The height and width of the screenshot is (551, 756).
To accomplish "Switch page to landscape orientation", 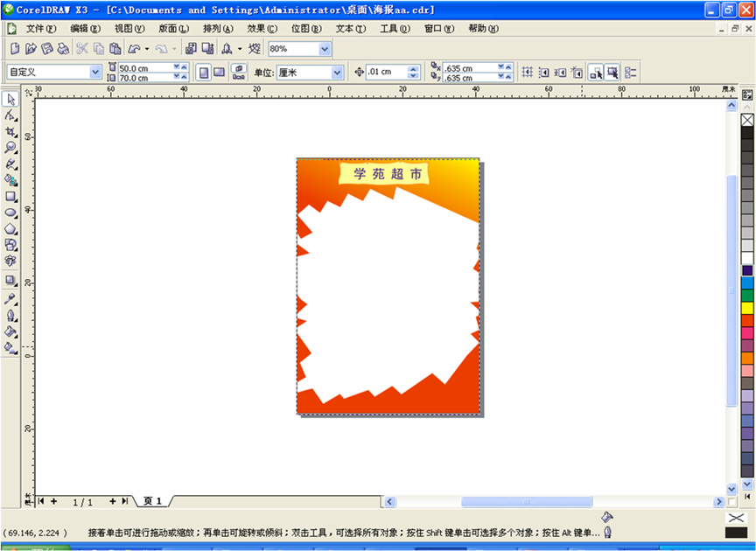I will [x=220, y=73].
